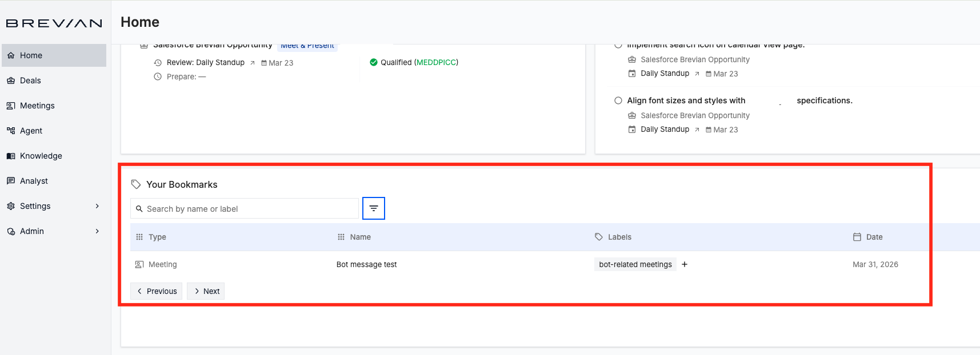Click the Labels column tag icon

point(599,237)
